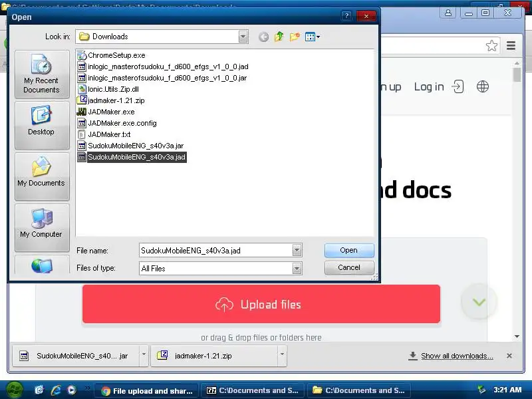The height and width of the screenshot is (399, 532).
Task: Click the Cancel button
Action: tap(349, 267)
